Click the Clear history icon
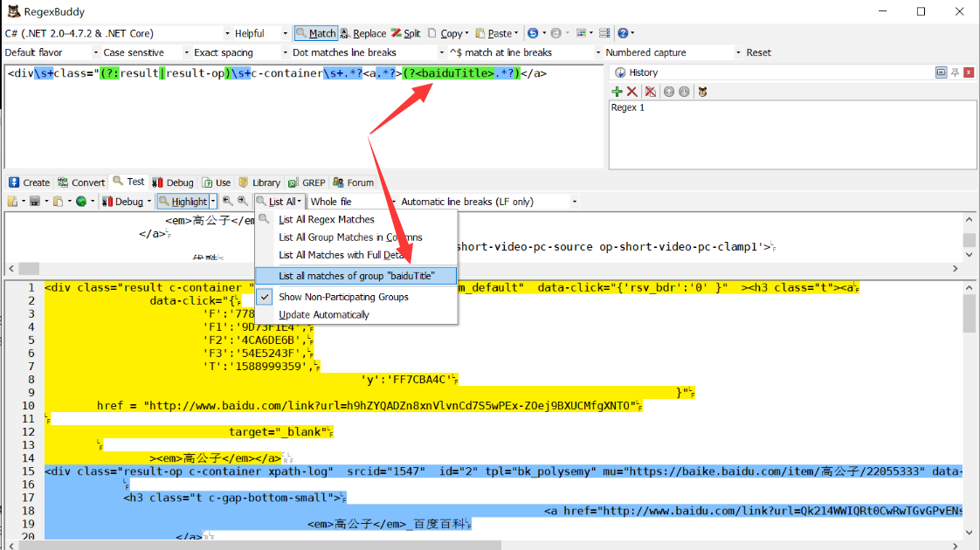 (x=651, y=92)
